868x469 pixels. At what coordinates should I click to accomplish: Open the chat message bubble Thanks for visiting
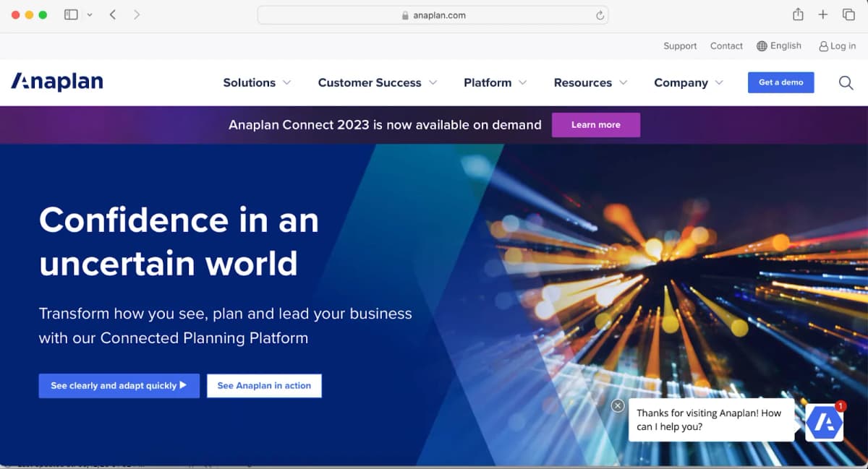[x=712, y=420]
